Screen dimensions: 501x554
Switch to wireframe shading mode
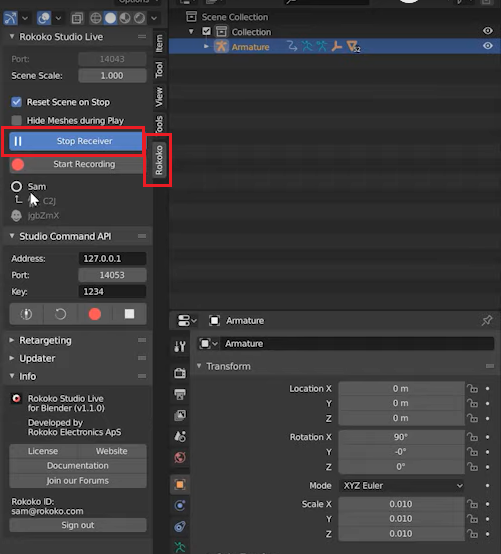(96, 18)
